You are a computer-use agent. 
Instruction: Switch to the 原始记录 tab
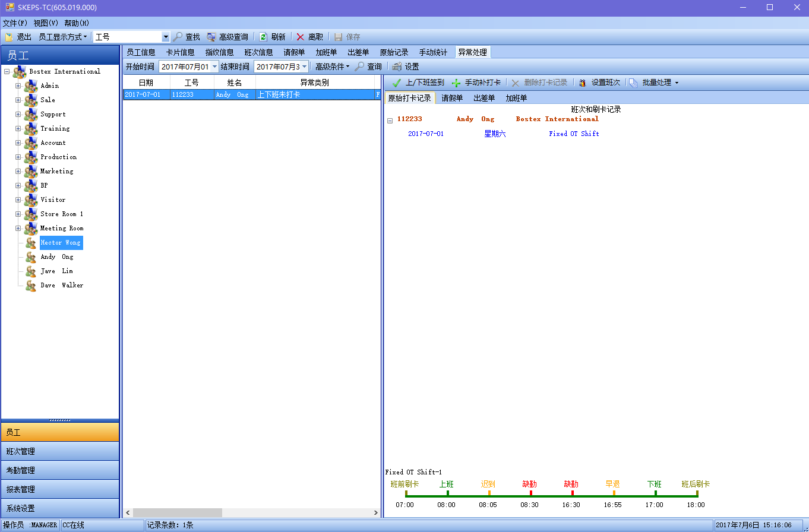[x=394, y=52]
